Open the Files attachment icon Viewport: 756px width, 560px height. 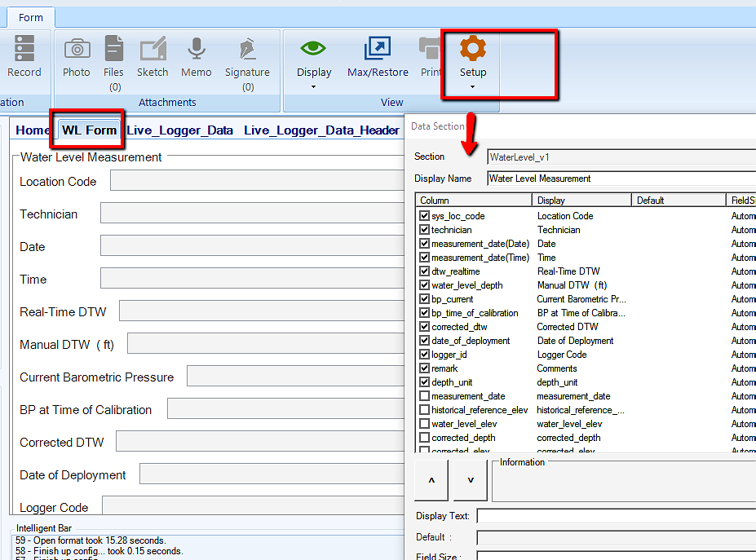coord(114,49)
